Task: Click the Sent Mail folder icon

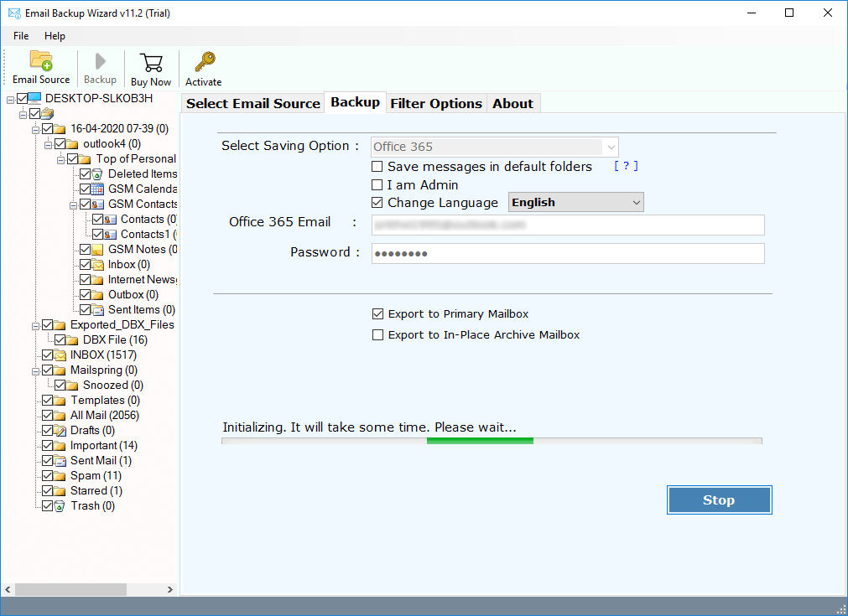Action: tap(60, 461)
